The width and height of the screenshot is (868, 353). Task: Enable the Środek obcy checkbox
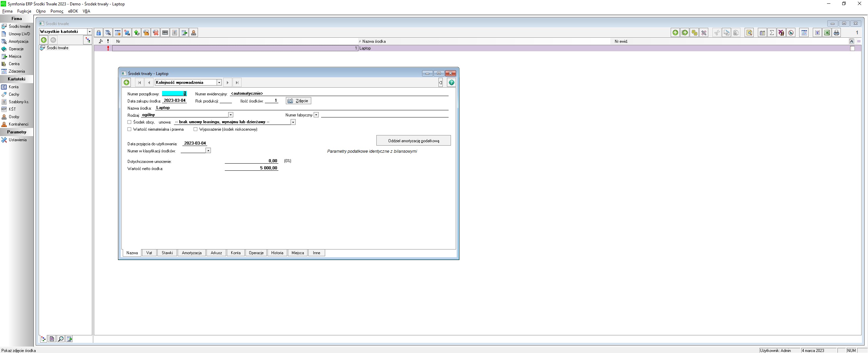click(x=130, y=122)
